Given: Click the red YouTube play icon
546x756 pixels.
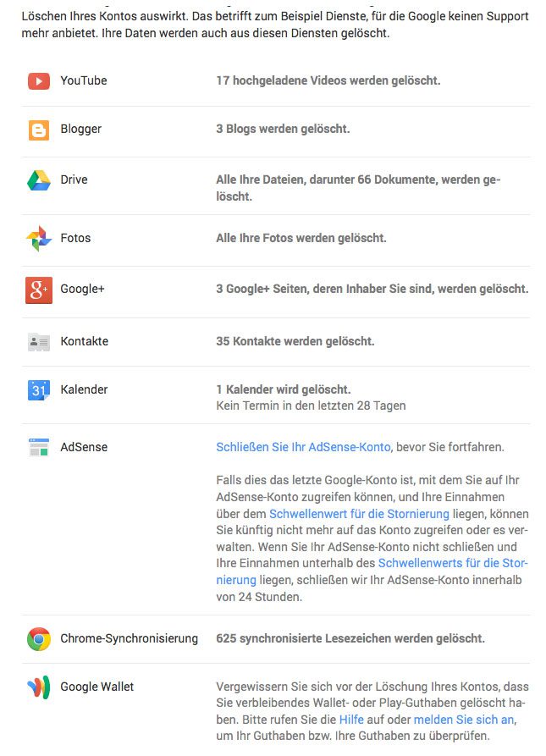Looking at the screenshot, I should (39, 81).
